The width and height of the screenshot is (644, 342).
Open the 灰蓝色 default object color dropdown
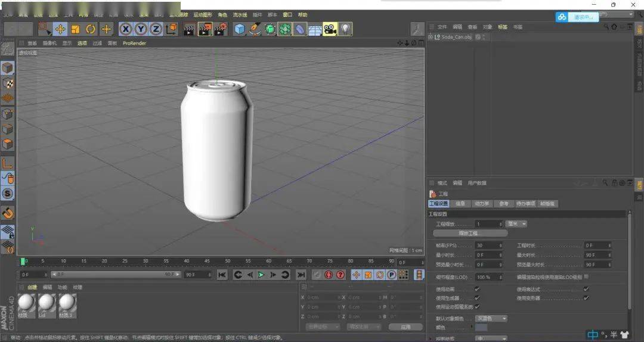(x=491, y=318)
